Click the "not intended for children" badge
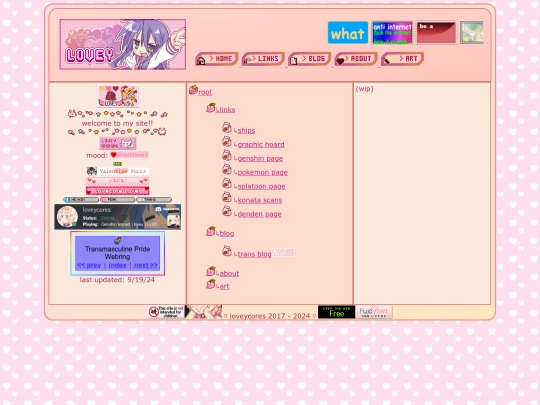The height and width of the screenshot is (405, 540). [x=166, y=312]
